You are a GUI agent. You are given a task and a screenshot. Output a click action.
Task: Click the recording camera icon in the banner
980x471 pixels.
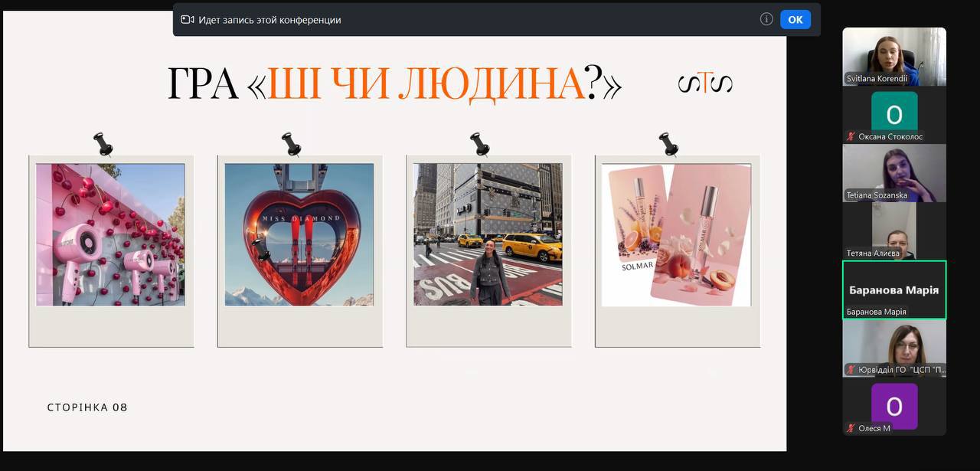pos(188,20)
